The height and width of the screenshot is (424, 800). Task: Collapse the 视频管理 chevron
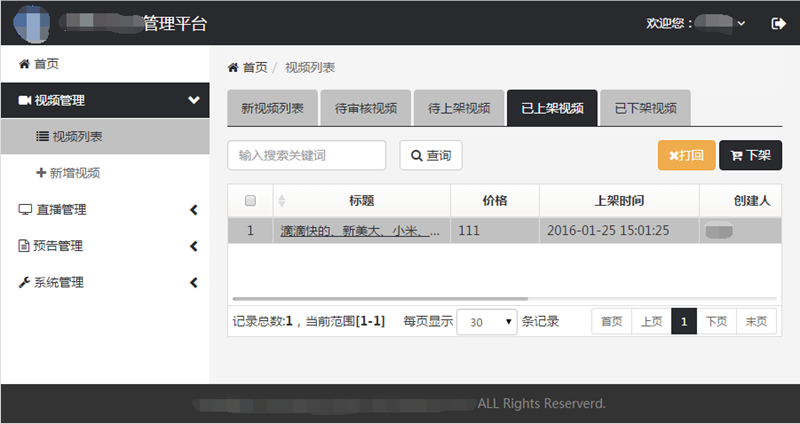[194, 100]
